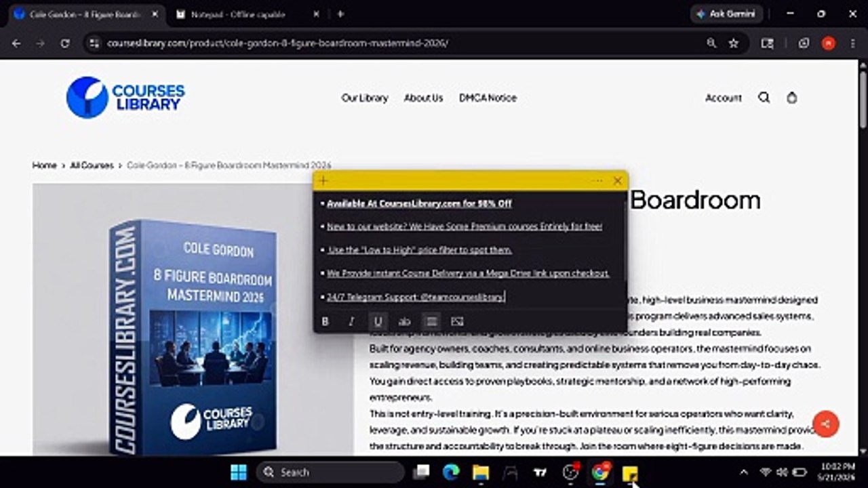Image resolution: width=868 pixels, height=488 pixels.
Task: Toggle strikethrough formatting in Sticky Notes
Action: pyautogui.click(x=404, y=321)
